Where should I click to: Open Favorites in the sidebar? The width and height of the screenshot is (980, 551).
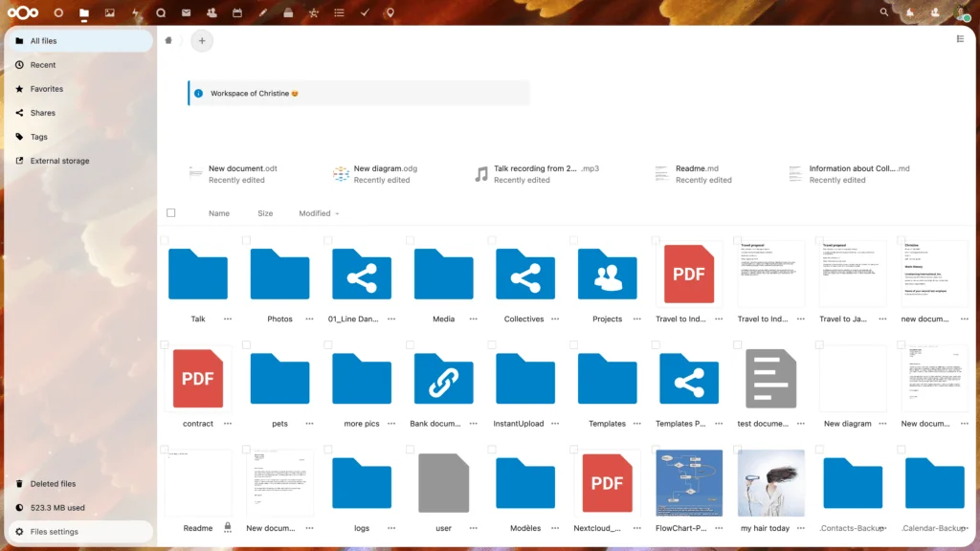click(x=80, y=89)
